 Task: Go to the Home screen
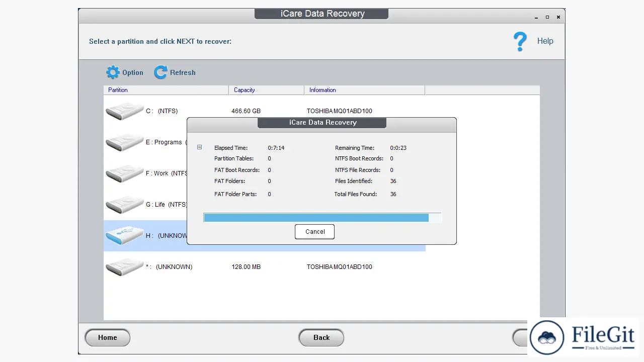click(107, 337)
